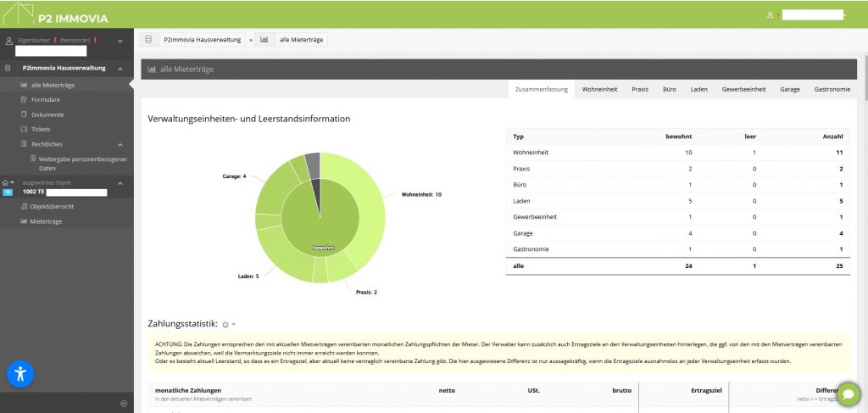Open Formulare in the sidebar
This screenshot has height=413, width=868.
coord(46,99)
